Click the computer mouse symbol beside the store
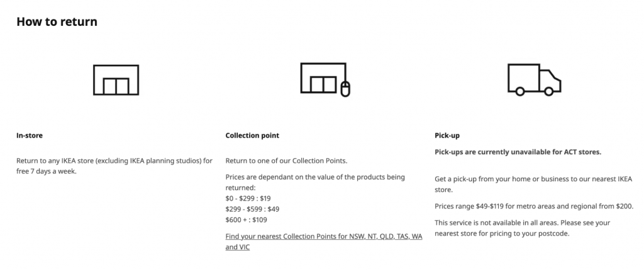644x270 pixels. point(345,89)
